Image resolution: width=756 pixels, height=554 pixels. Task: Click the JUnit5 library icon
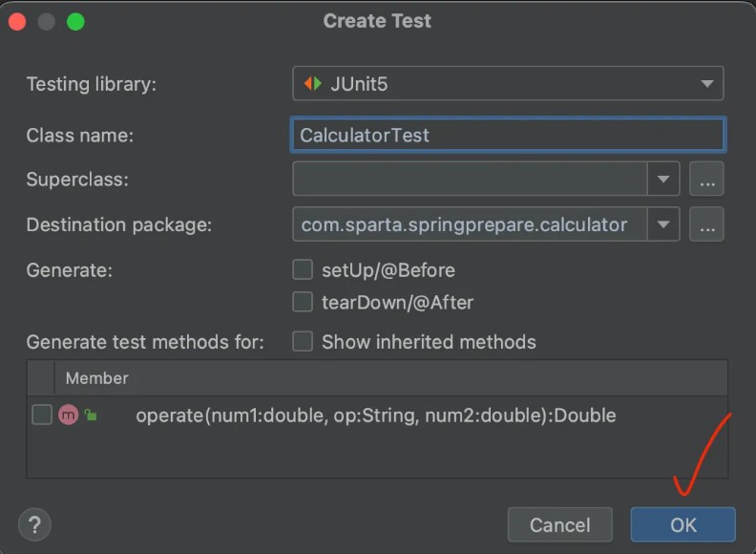313,84
